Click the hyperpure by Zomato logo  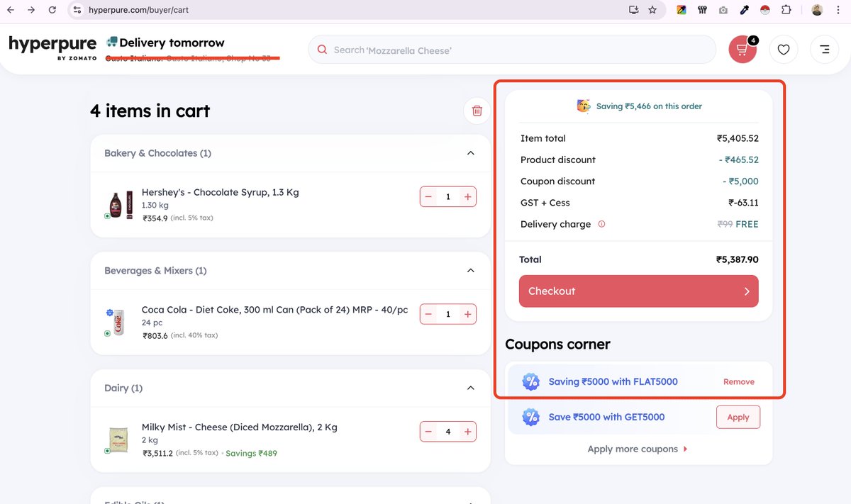point(52,47)
